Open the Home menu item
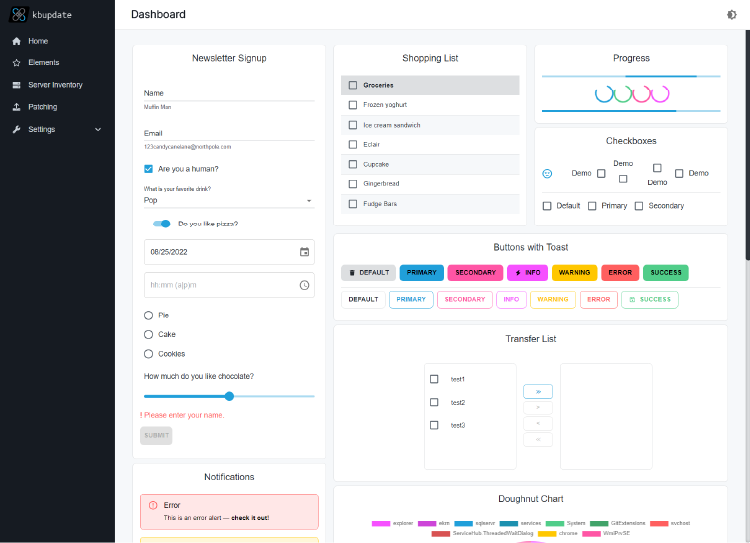Viewport: 750px width, 543px height. coord(38,41)
